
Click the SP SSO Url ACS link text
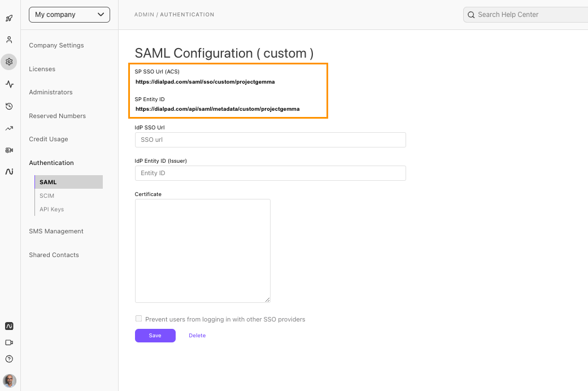click(205, 82)
